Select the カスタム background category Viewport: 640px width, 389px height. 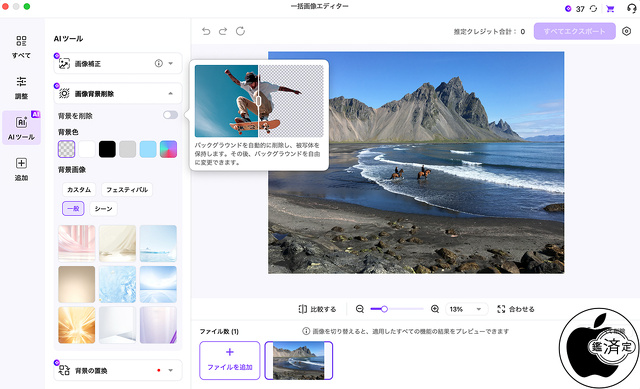pos(79,189)
